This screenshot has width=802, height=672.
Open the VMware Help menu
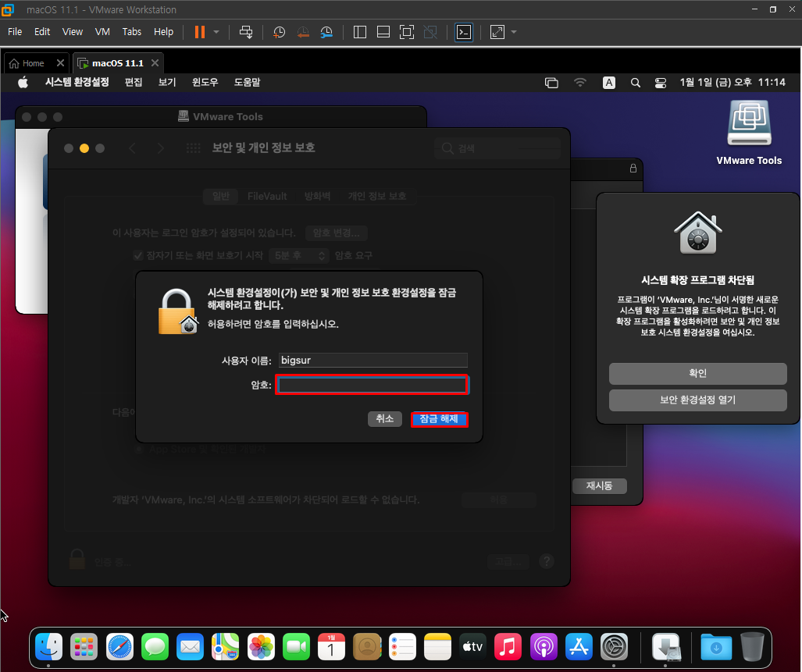coord(164,32)
